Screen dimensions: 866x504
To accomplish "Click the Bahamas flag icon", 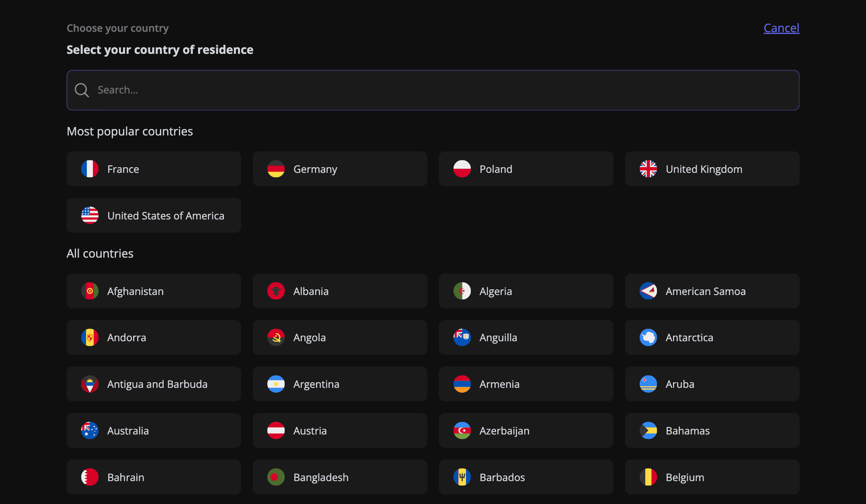I will click(x=648, y=430).
